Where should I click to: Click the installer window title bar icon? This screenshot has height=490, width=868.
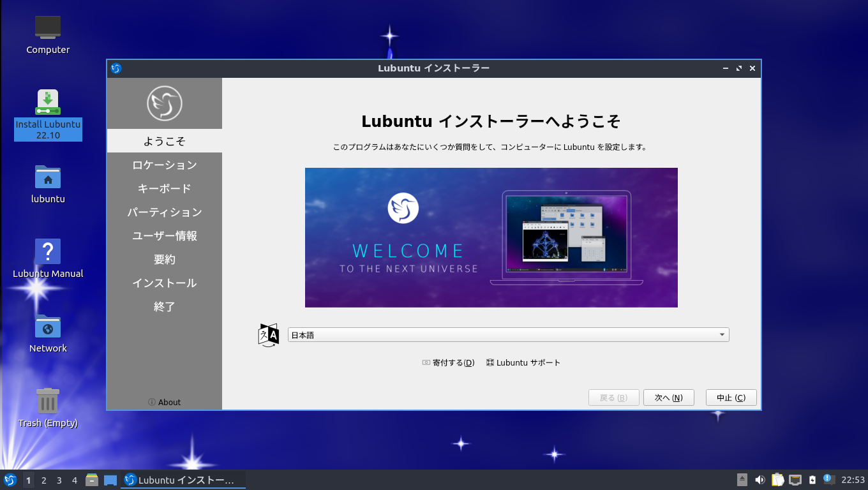pyautogui.click(x=116, y=68)
